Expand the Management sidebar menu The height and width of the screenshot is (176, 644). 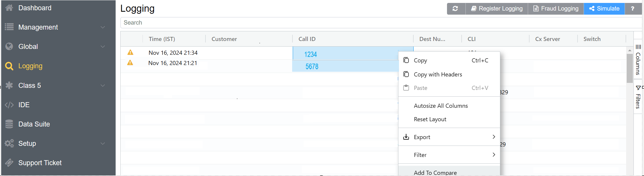tap(102, 27)
